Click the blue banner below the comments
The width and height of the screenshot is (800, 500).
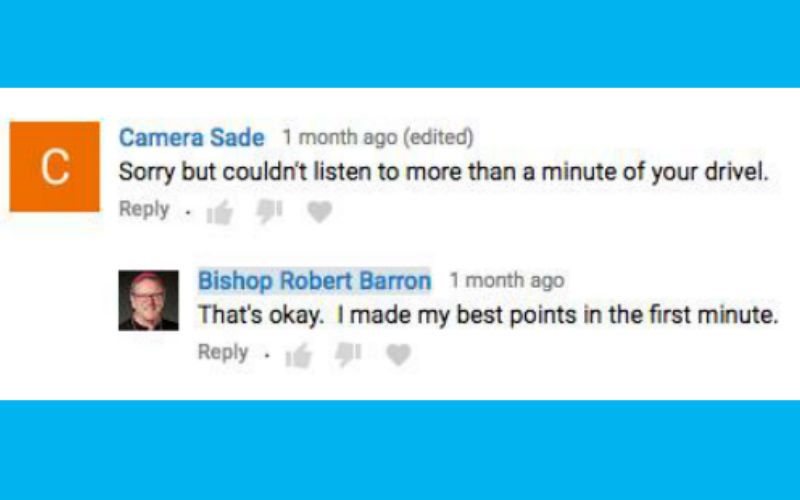[400, 450]
